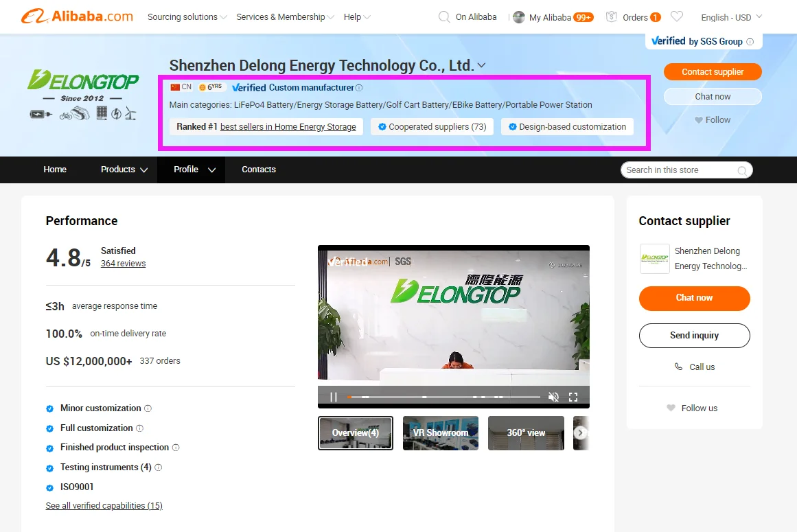Click the Orders count badge
This screenshot has height=532, width=797.
(656, 17)
